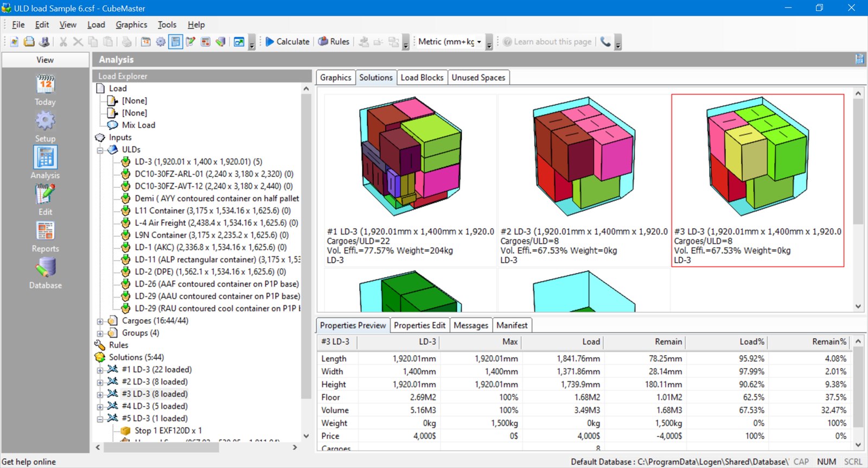Click the Reports icon in the toolbar

click(x=206, y=42)
